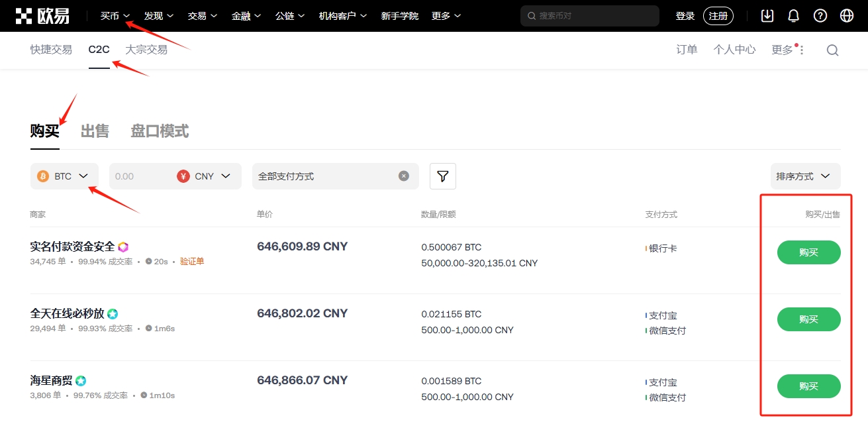868x422 pixels.
Task: Switch to the 大宗交易 tab
Action: [x=146, y=49]
